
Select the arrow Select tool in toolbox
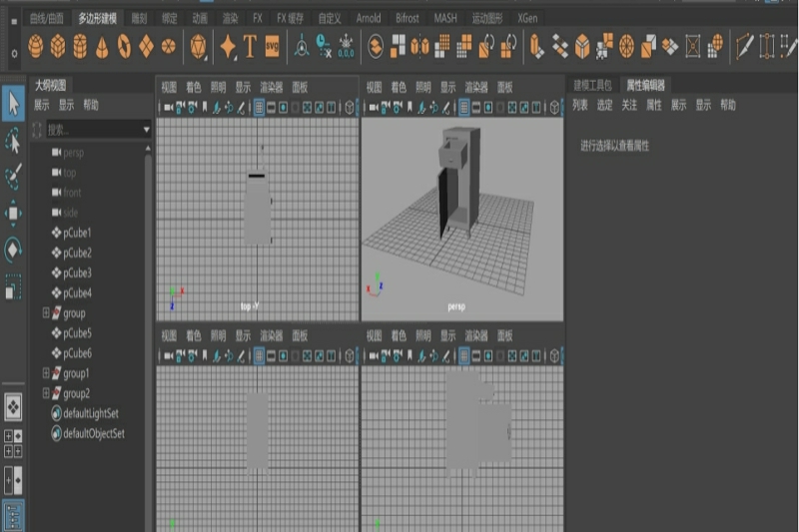[13, 102]
